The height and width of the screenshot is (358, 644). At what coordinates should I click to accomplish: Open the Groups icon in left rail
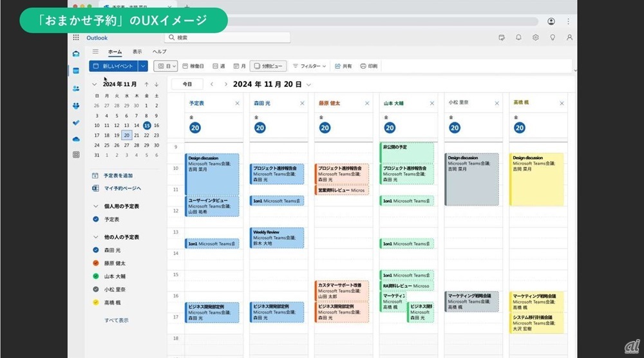pos(76,106)
